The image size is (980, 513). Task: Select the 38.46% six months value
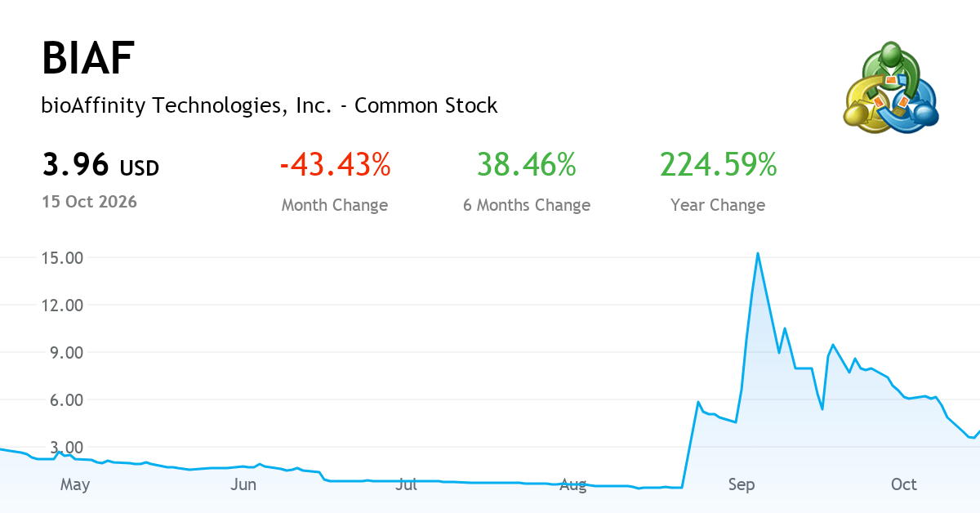tap(527, 165)
